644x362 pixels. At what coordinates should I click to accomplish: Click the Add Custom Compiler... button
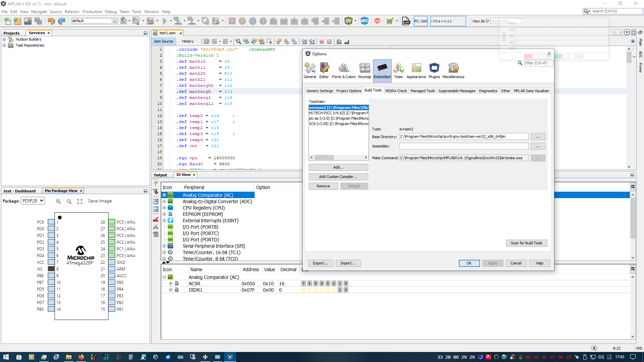(338, 177)
